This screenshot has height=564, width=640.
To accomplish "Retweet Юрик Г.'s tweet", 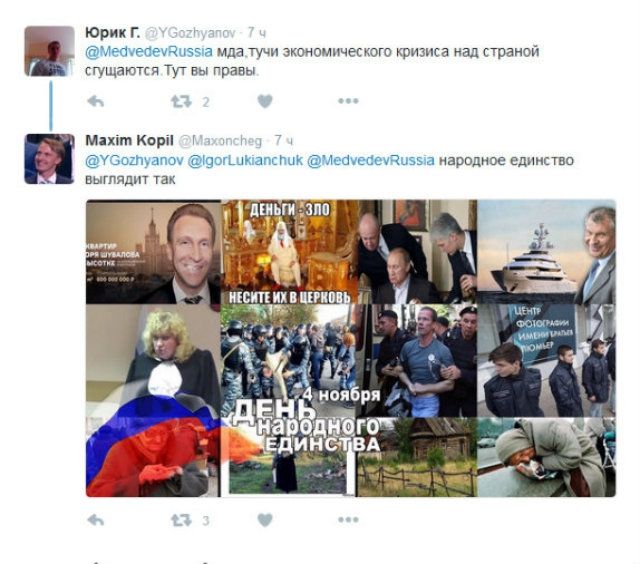I will (181, 101).
